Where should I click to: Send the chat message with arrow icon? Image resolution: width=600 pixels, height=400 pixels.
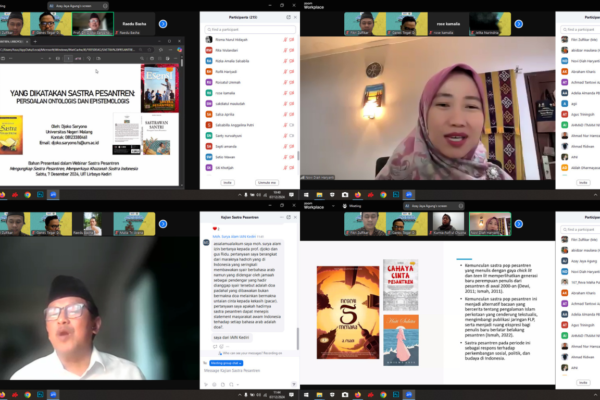206,384
